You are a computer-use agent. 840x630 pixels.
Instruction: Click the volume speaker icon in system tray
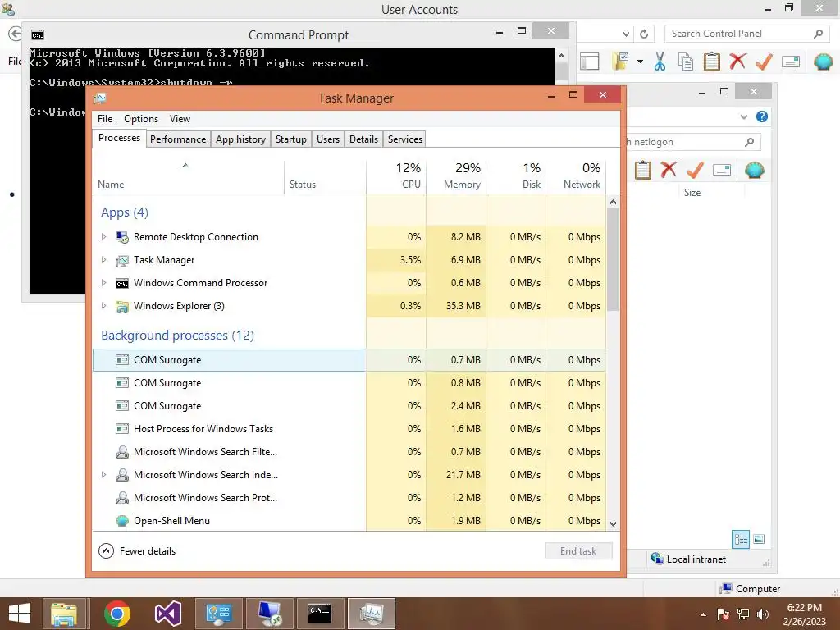coord(763,614)
